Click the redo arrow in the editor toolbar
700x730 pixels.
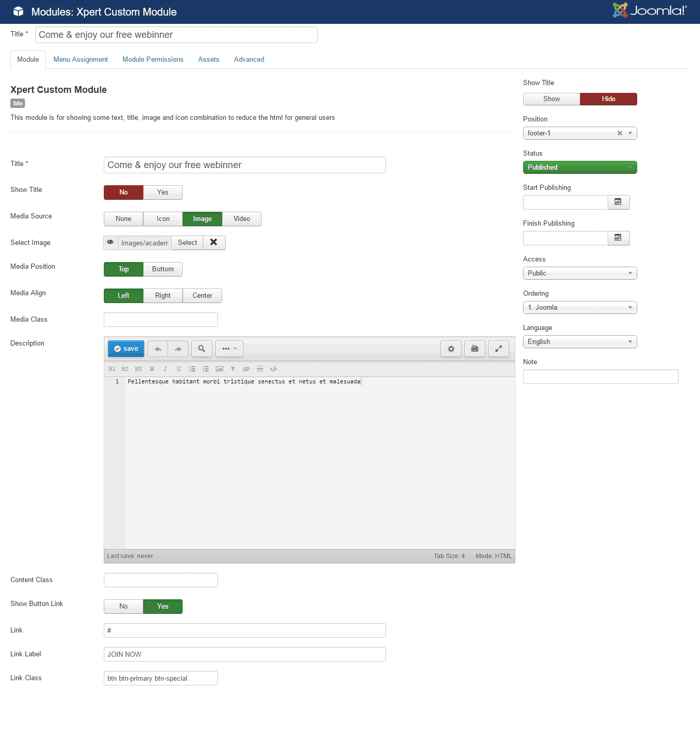point(178,349)
